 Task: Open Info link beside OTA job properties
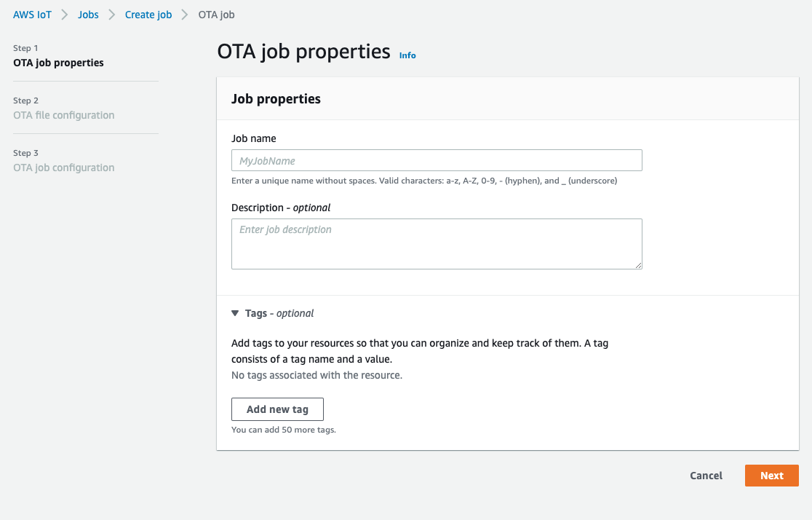[x=407, y=55]
